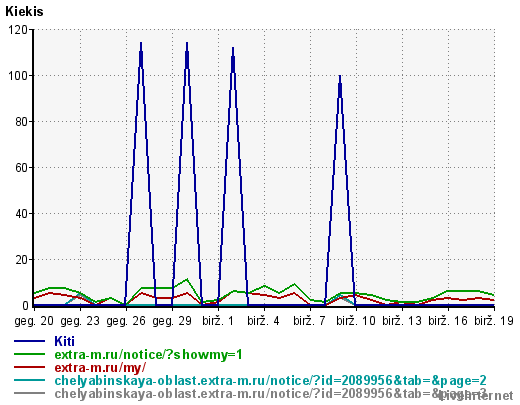Click the geg. 20 x-axis label

point(34,321)
